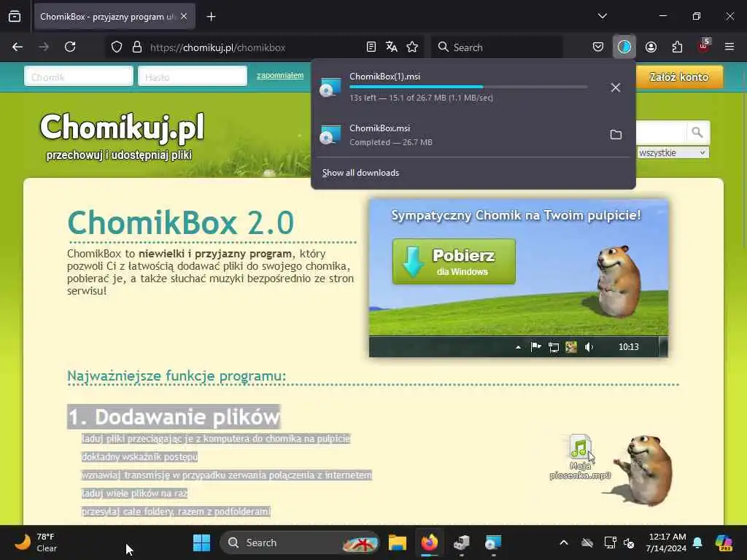Open tracking protection shield icon
747x560 pixels.
pyautogui.click(x=117, y=47)
